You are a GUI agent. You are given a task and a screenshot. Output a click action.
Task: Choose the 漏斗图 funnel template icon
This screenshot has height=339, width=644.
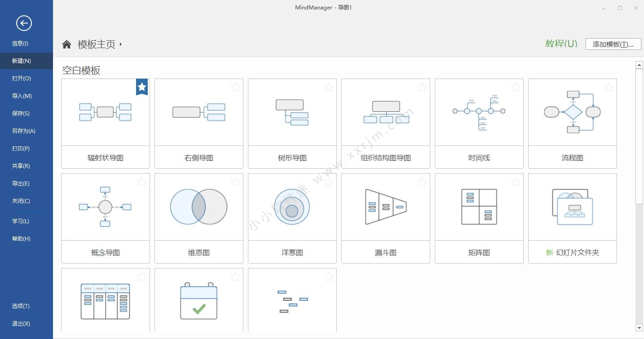click(385, 207)
